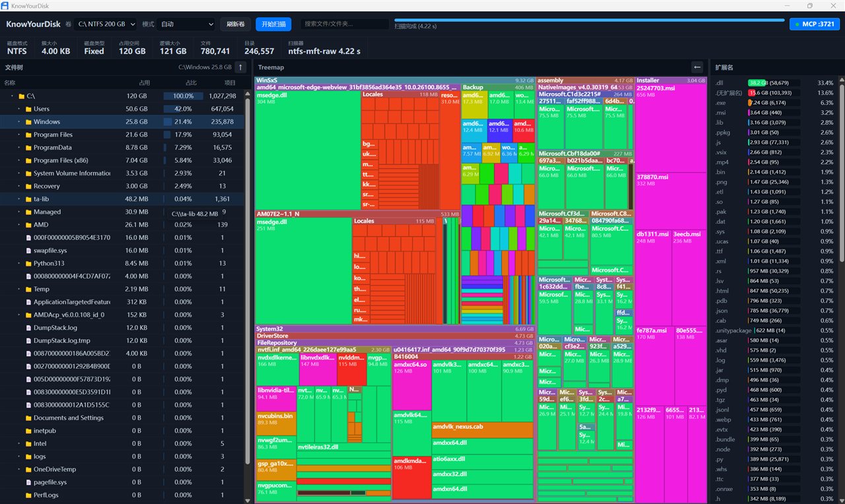The width and height of the screenshot is (845, 504).
Task: Click the Program Files folder icon
Action: click(28, 135)
